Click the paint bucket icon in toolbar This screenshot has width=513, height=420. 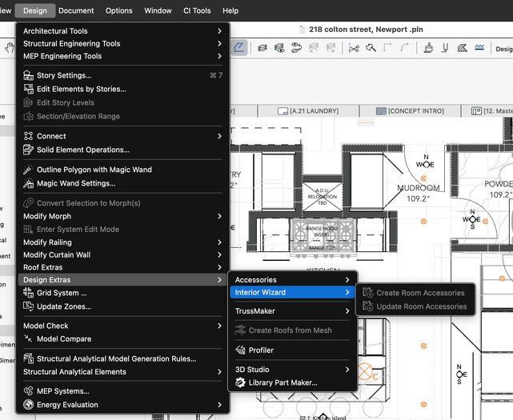tap(428, 49)
